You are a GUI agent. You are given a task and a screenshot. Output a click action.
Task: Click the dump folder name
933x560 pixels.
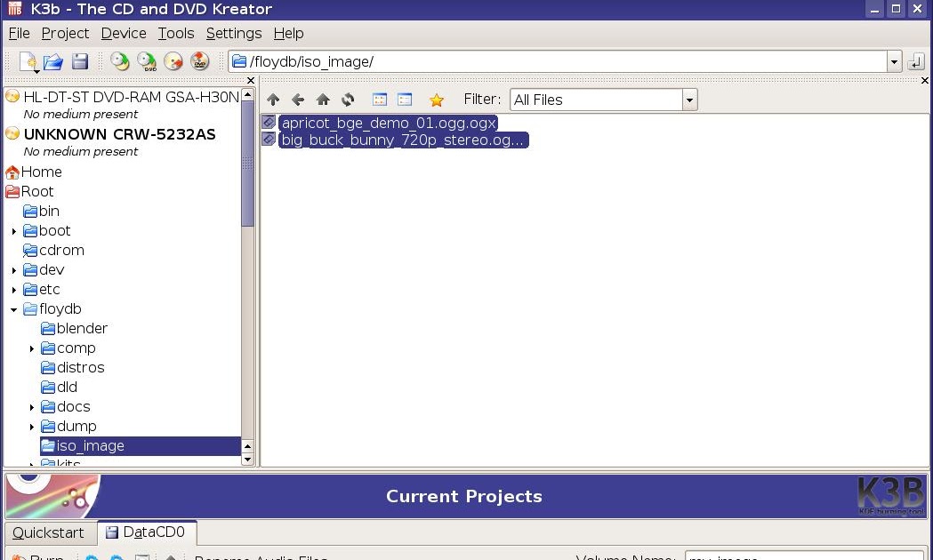(76, 427)
